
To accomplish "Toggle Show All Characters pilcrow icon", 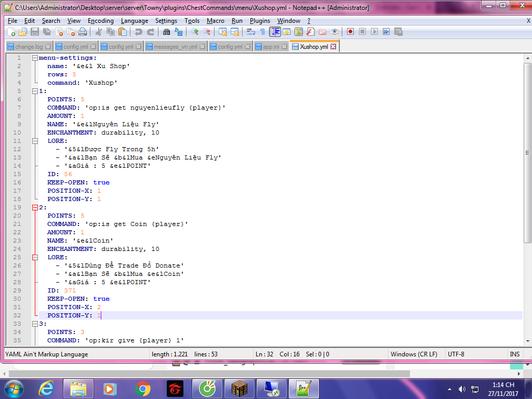I will [x=262, y=32].
